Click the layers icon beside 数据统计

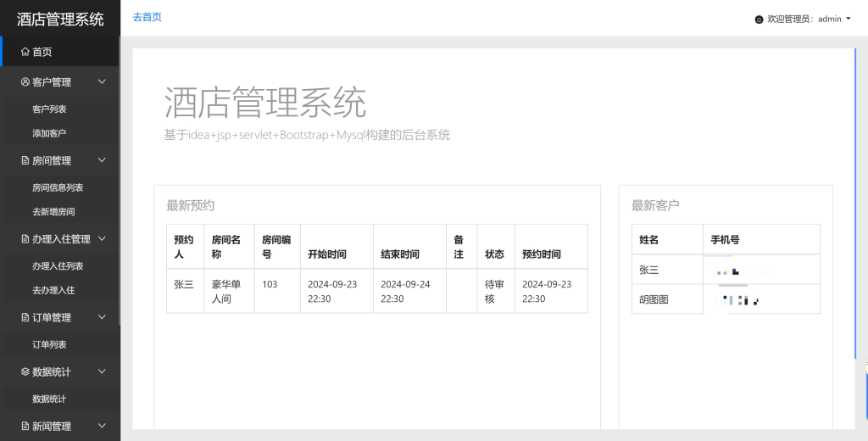click(25, 371)
